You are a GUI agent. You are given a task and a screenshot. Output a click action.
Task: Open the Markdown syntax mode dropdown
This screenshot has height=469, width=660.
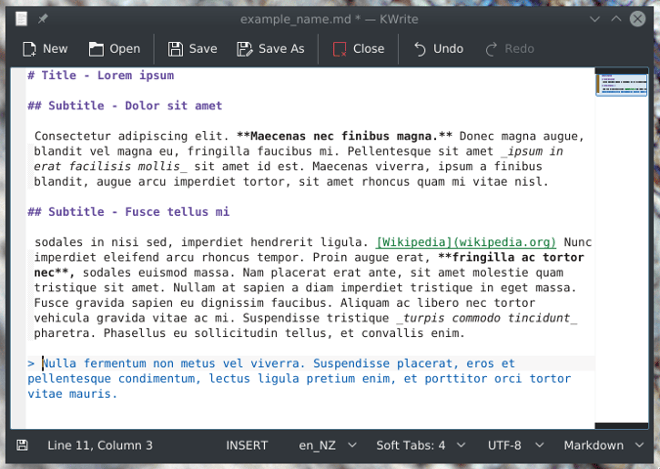coord(601,445)
